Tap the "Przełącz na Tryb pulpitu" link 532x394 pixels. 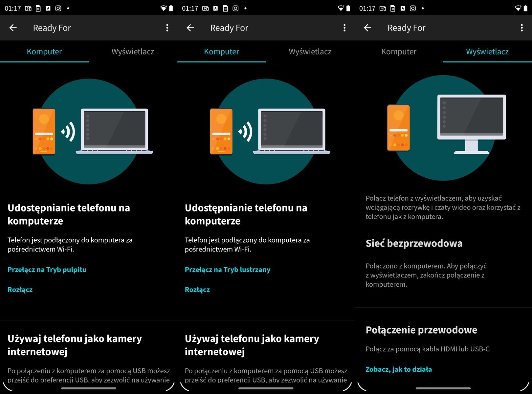click(x=47, y=270)
